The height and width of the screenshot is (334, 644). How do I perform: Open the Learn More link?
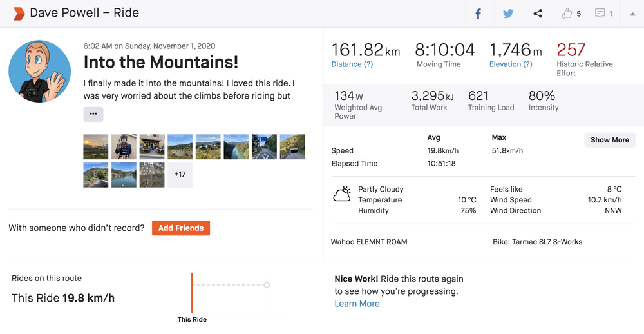pos(357,304)
